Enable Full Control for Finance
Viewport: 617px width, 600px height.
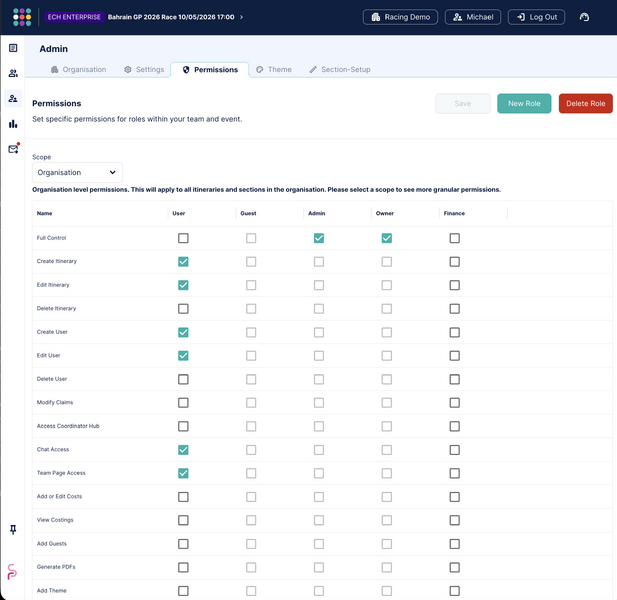(454, 238)
